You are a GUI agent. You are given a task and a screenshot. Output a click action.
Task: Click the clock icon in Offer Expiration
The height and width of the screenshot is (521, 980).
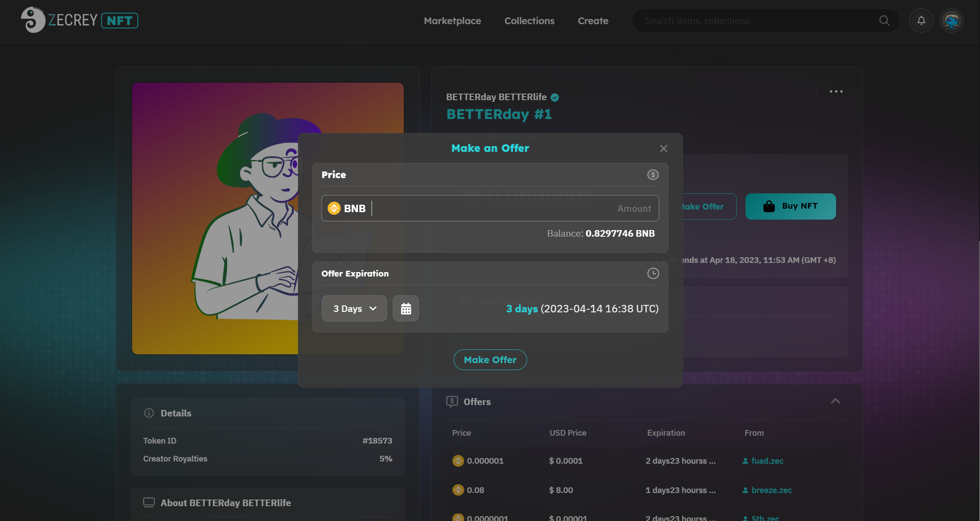point(653,273)
